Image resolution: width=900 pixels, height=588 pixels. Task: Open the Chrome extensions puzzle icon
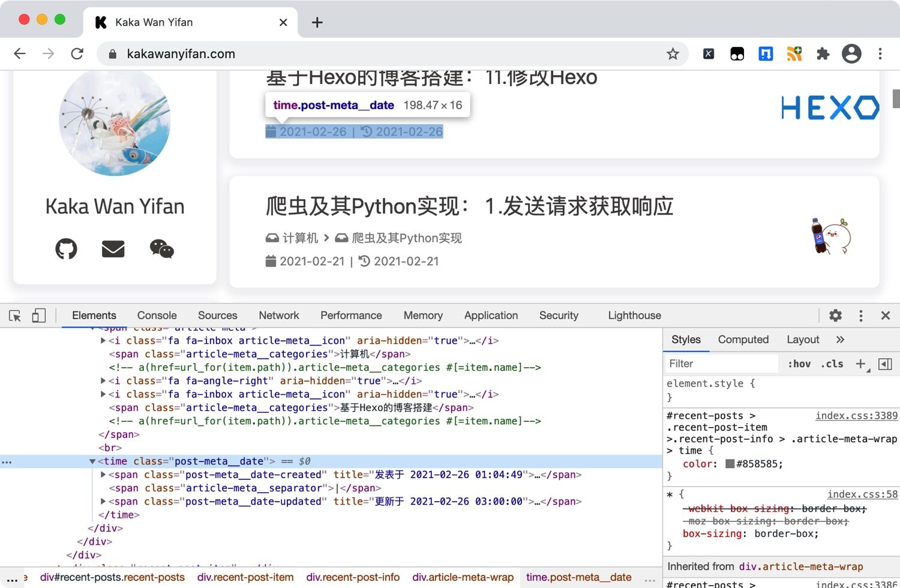click(823, 54)
